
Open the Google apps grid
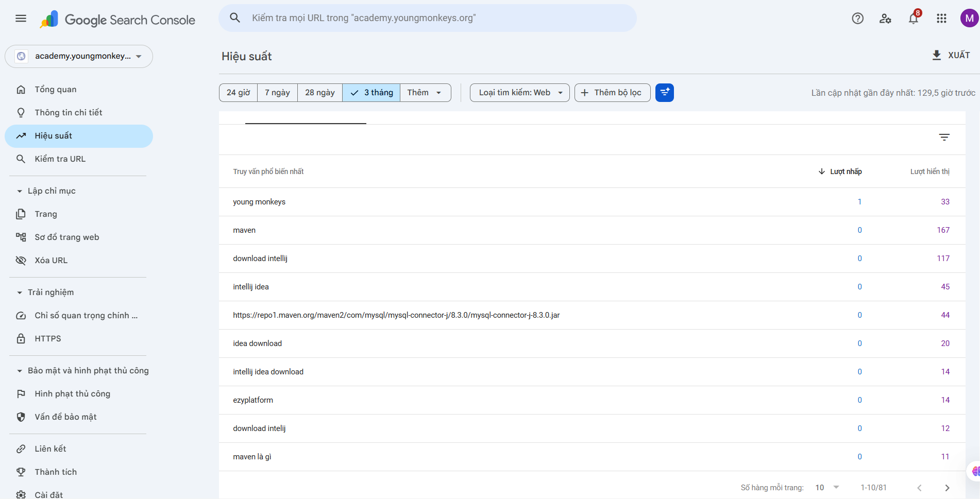941,19
